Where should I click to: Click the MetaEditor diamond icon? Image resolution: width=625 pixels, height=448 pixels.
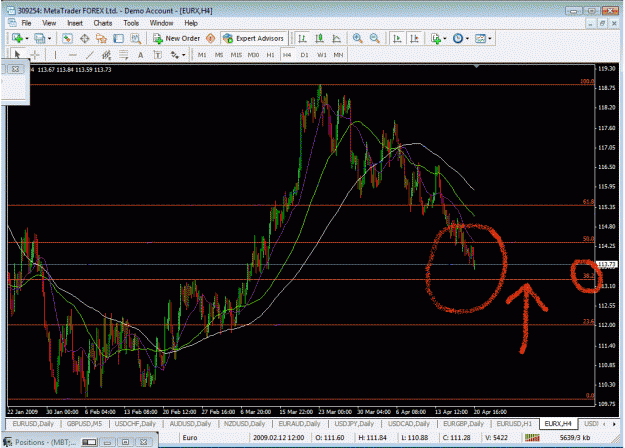tap(210, 38)
